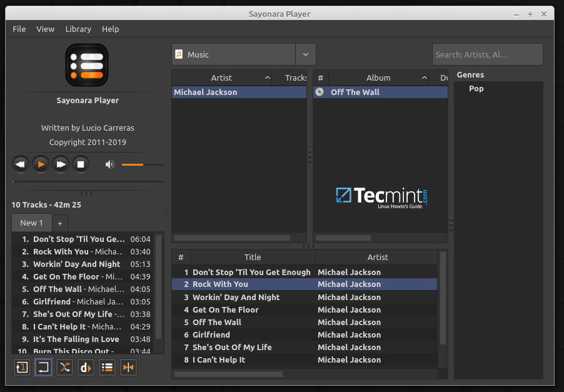
Task: Click playlist item 4 Get On The Floor
Action: click(x=83, y=276)
